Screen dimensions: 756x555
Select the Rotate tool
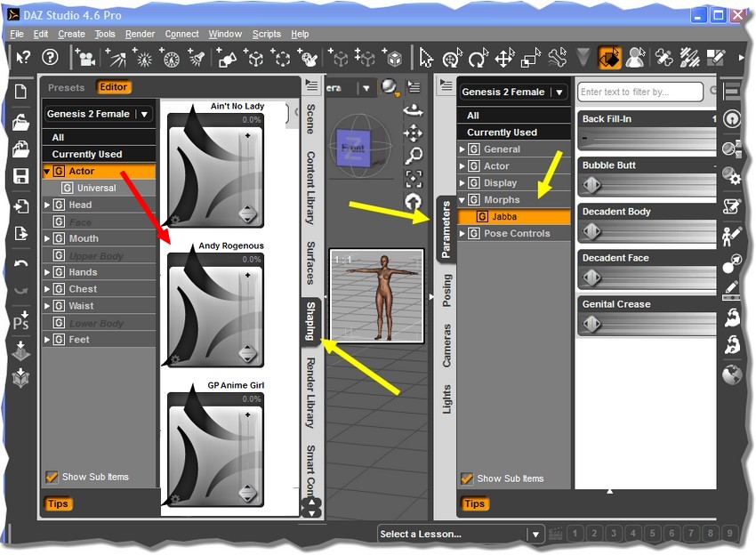tap(479, 58)
